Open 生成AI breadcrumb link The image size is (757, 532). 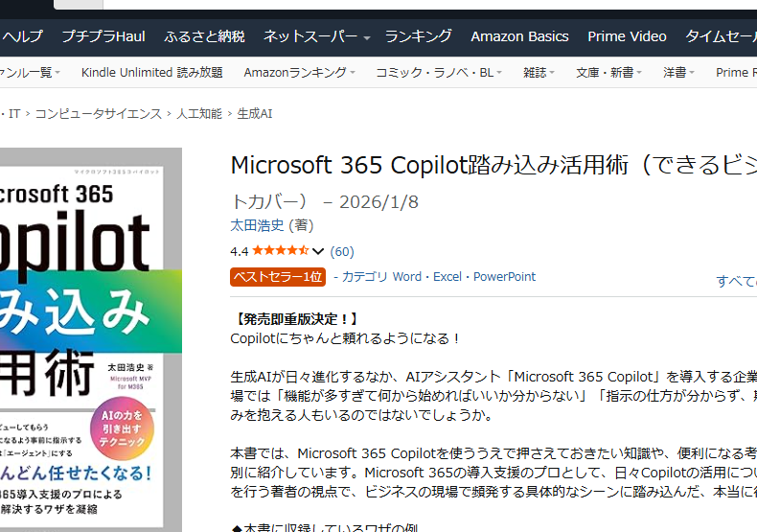[x=255, y=113]
